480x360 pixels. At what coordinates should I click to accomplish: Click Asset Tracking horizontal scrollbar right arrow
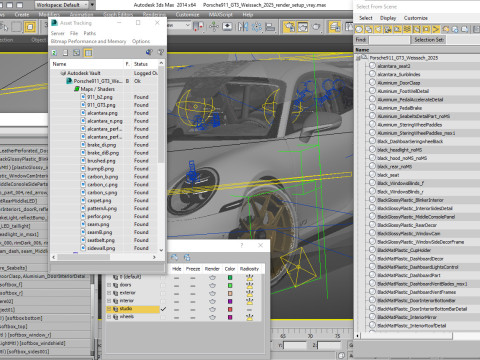pos(154,257)
